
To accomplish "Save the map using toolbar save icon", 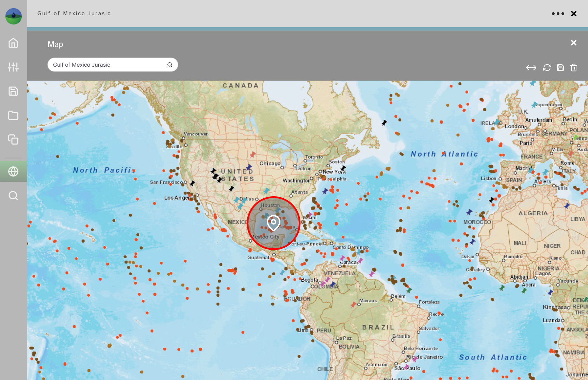I will [560, 68].
